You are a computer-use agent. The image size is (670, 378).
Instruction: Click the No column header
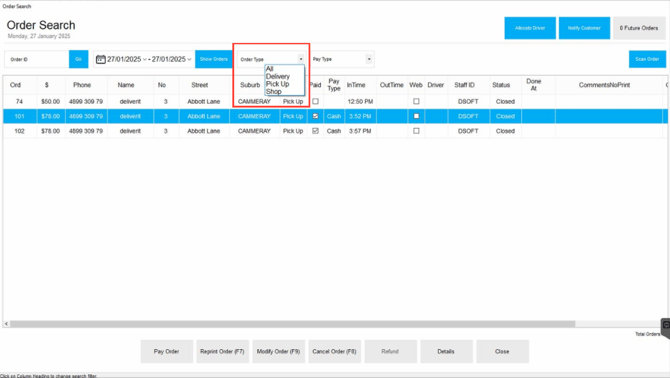162,85
